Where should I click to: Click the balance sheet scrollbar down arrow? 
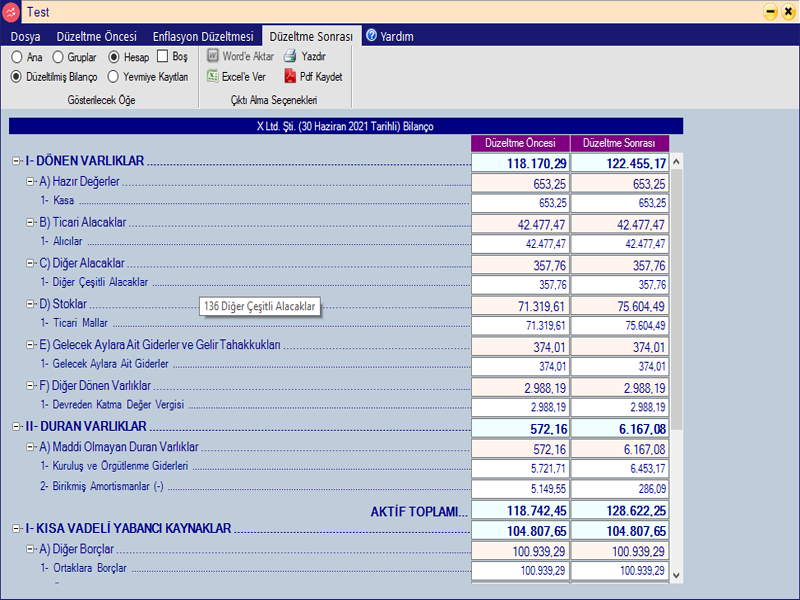(x=677, y=576)
